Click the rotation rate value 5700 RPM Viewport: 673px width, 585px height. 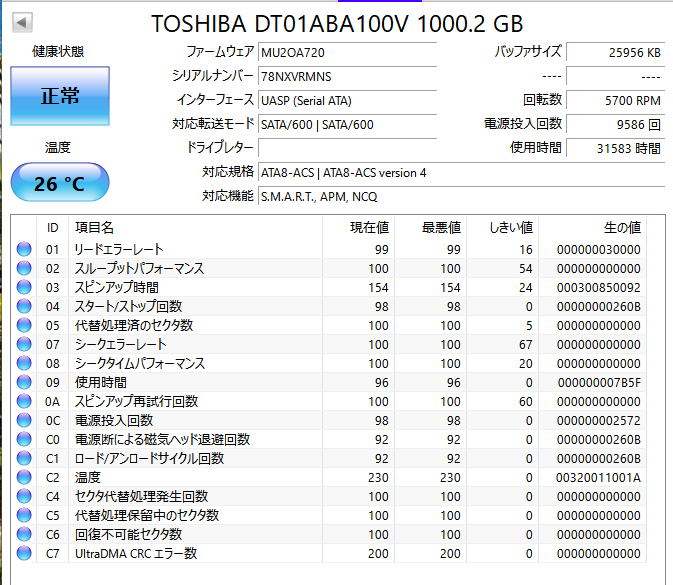click(x=615, y=100)
